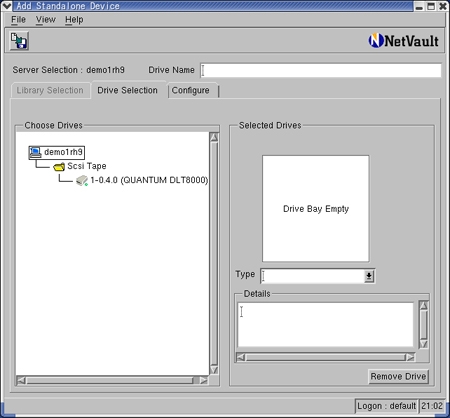The image size is (450, 418).
Task: Click the Choose Drives vertical scrollbar down arrow
Action: (214, 370)
